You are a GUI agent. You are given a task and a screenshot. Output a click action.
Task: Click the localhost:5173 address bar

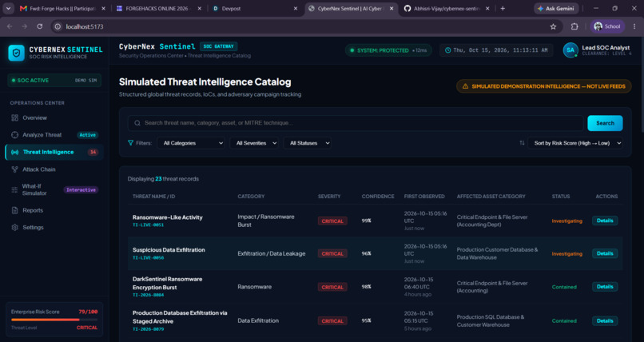tap(306, 26)
